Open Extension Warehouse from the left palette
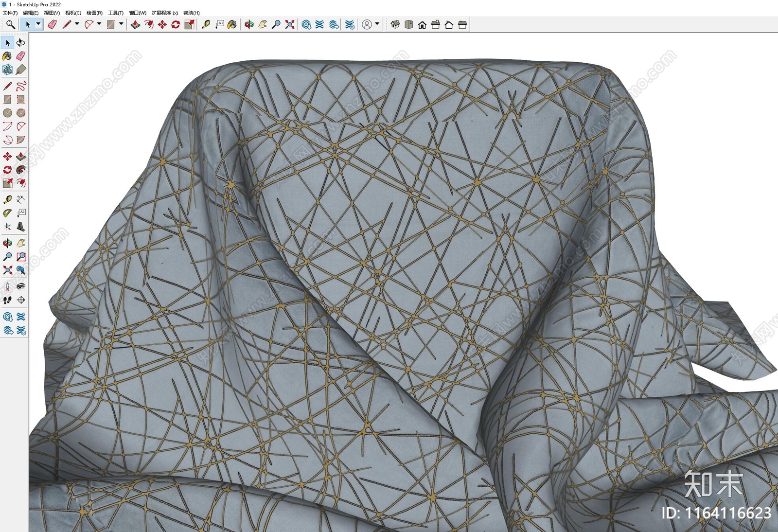 coord(21,317)
